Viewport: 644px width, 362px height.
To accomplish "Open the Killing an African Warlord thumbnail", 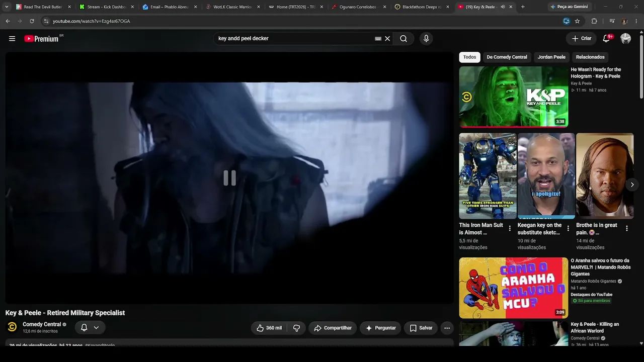I will click(513, 334).
